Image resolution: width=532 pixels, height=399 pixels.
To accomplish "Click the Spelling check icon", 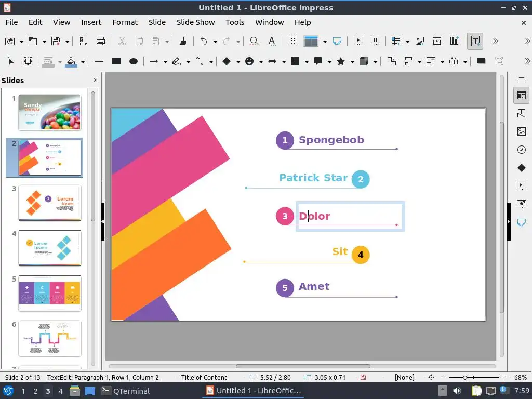I will click(x=272, y=41).
